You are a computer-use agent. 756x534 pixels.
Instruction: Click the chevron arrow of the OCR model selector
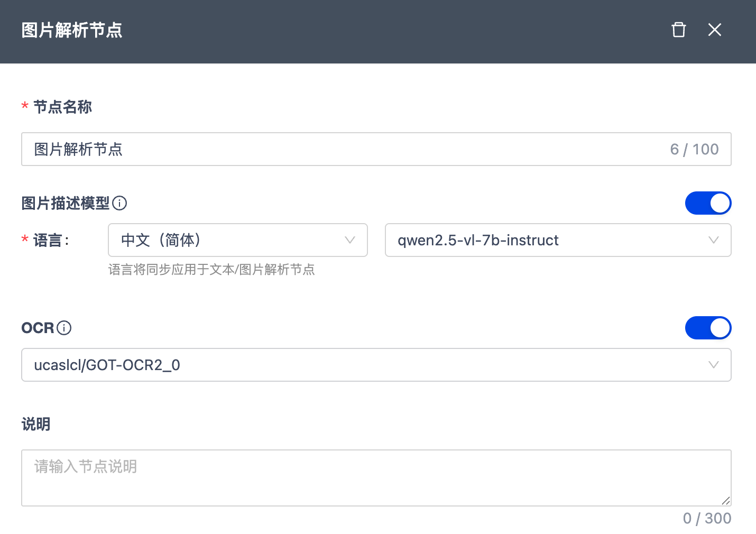(x=713, y=365)
